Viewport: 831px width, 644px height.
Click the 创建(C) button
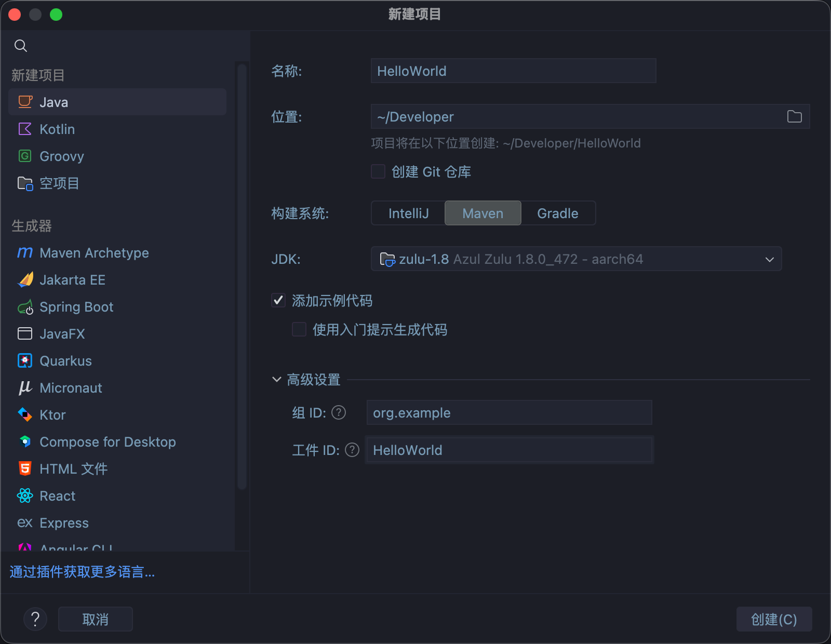773,619
